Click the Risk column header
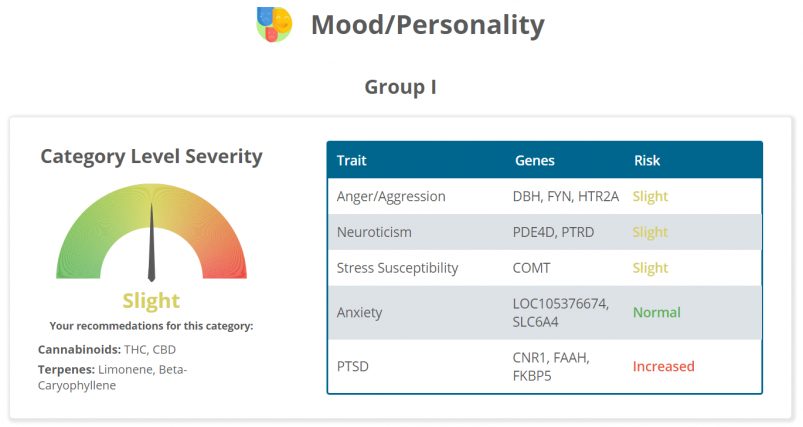Viewport: 803px width, 427px height. [x=647, y=161]
